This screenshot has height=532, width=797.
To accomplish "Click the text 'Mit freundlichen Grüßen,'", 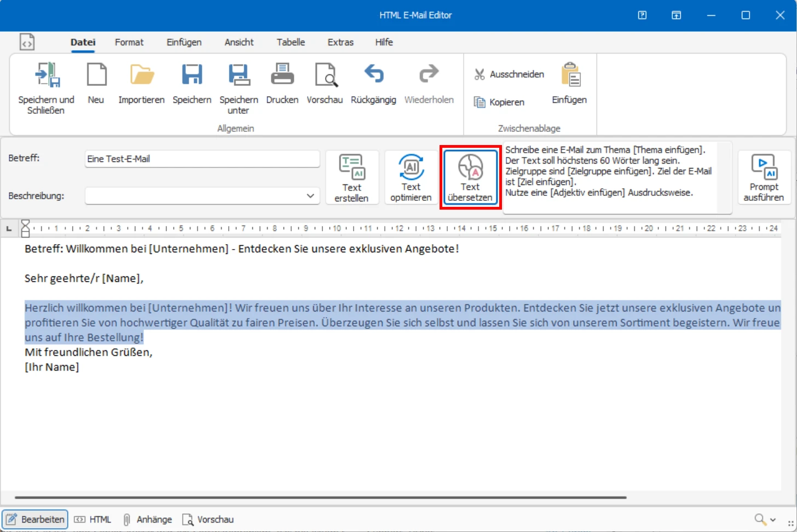I will click(89, 352).
